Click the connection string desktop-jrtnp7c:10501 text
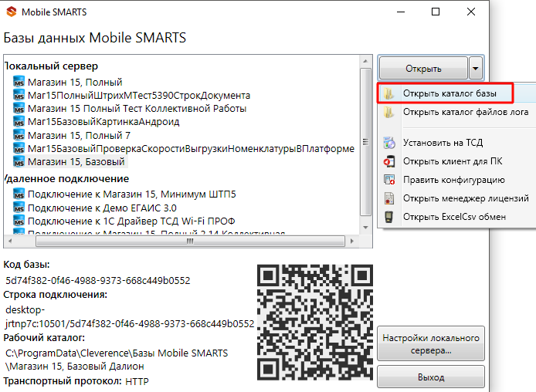Viewport: 536px width, 392px height. coord(130,316)
